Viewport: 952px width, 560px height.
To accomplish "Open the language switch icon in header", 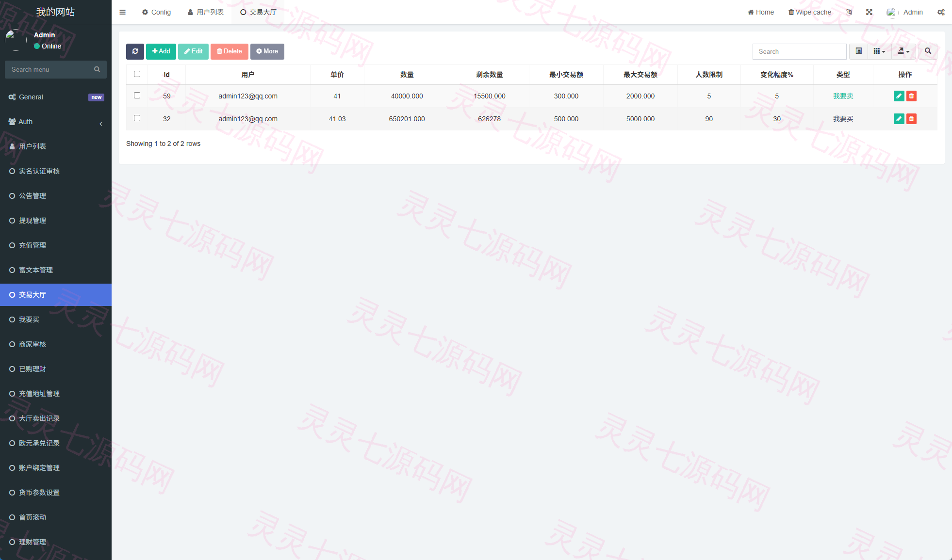I will 849,12.
